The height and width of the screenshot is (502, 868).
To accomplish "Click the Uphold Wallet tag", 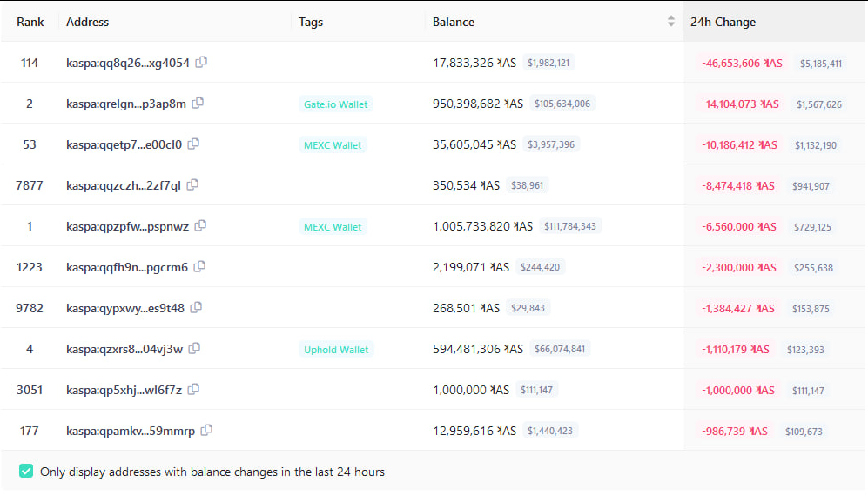I will pos(336,350).
